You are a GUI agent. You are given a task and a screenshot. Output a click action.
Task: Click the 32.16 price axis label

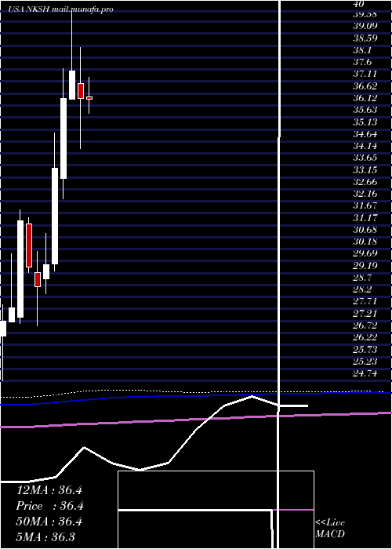coord(365,194)
